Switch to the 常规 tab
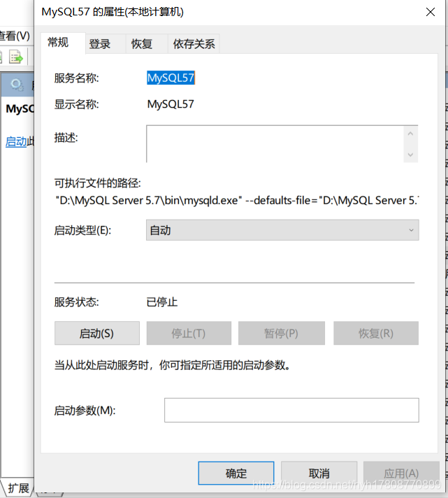Viewport: 448px width, 498px height. point(62,43)
